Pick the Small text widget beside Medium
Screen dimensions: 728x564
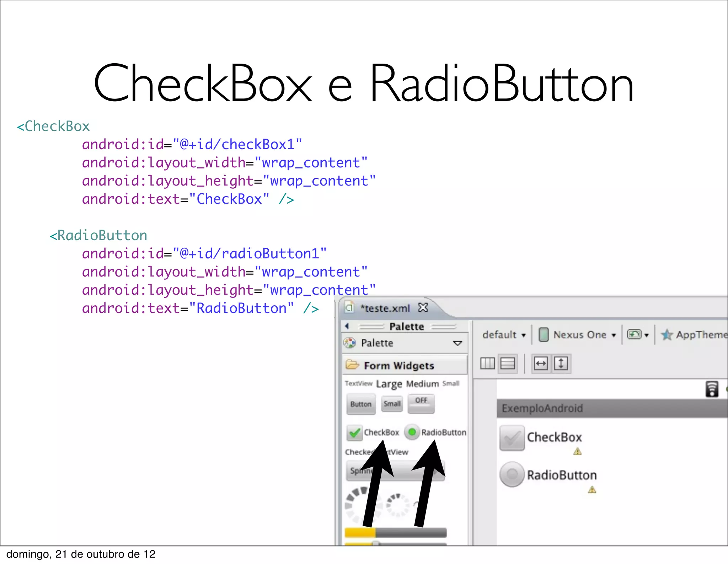pos(451,383)
